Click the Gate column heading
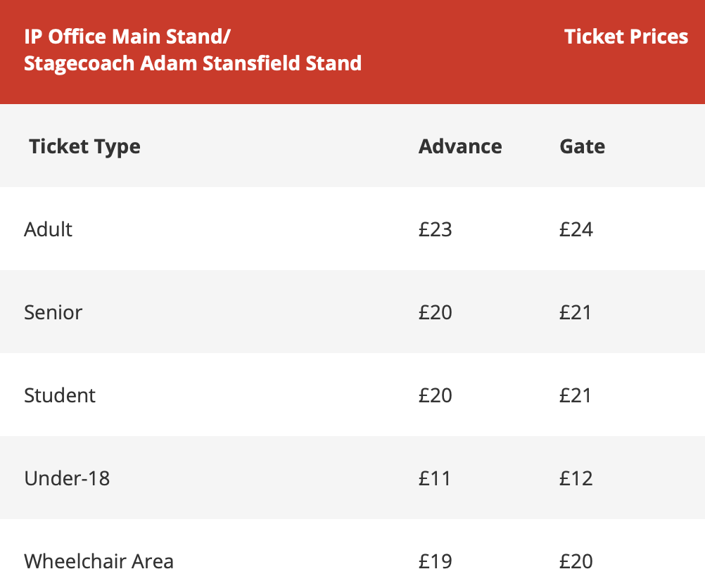This screenshot has height=588, width=705. [x=582, y=146]
